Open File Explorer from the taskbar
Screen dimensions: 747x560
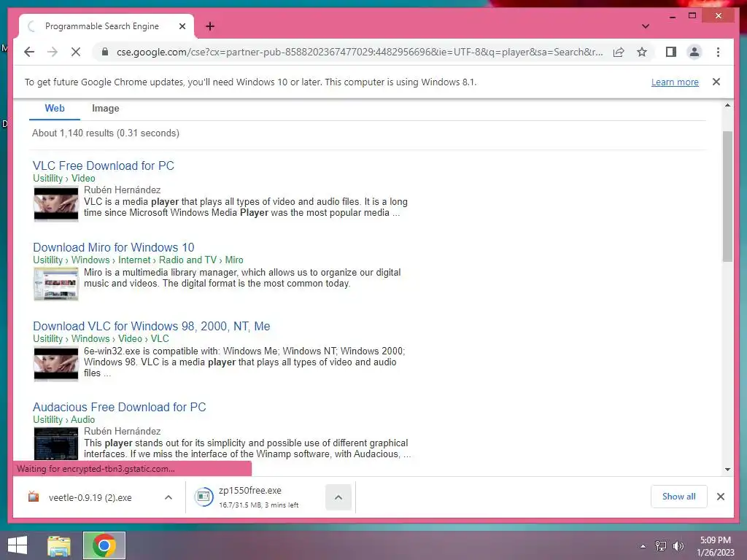tap(59, 545)
